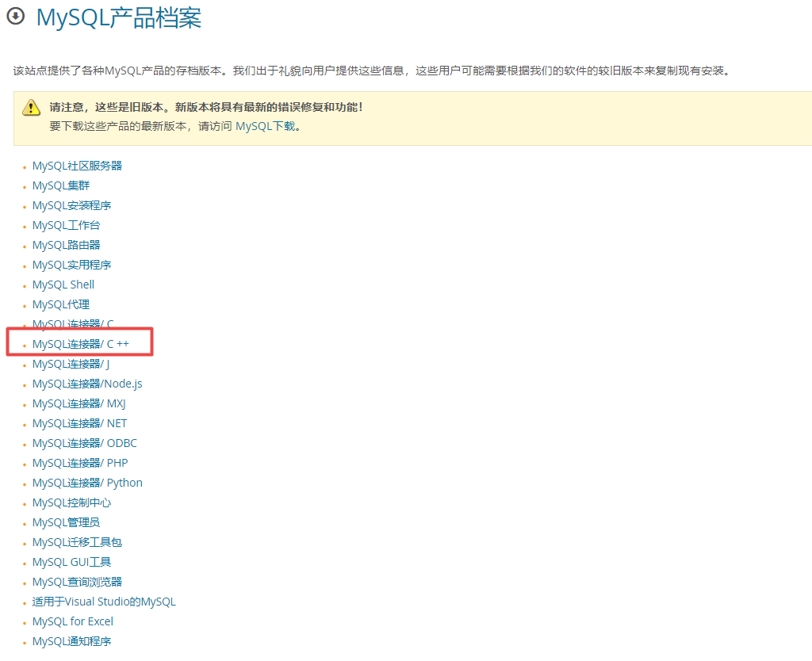The image size is (812, 661).
Task: Click the yellow warning triangle icon
Action: [31, 107]
